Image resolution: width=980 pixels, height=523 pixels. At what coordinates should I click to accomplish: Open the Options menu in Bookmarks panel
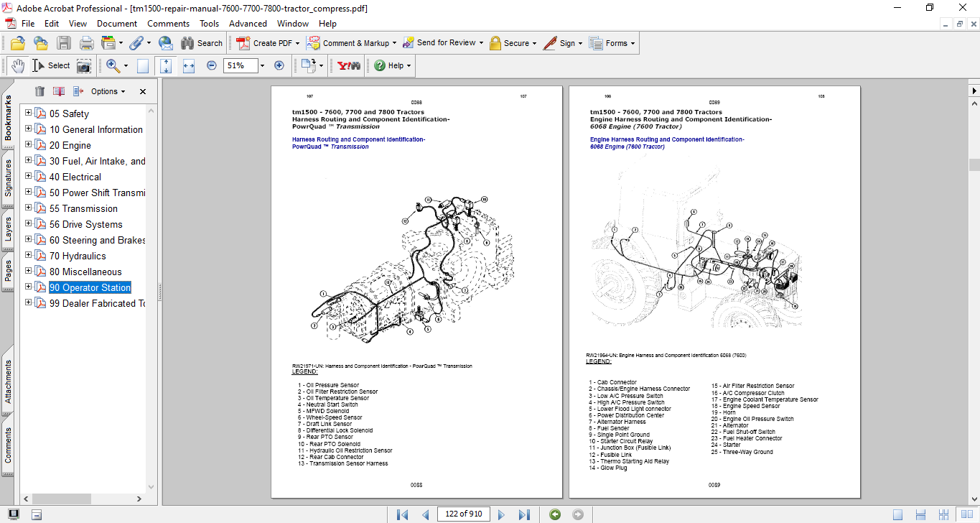(106, 91)
